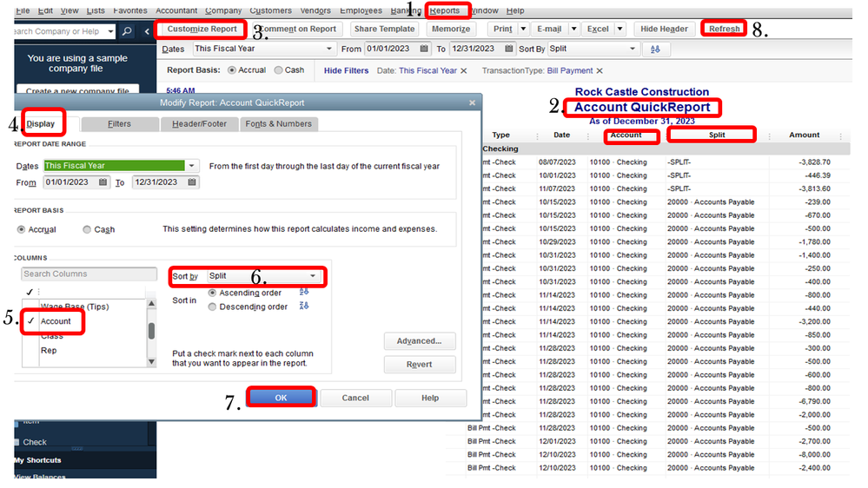Click the Refresh button
Viewport: 868px width, 488px height.
[x=724, y=29]
